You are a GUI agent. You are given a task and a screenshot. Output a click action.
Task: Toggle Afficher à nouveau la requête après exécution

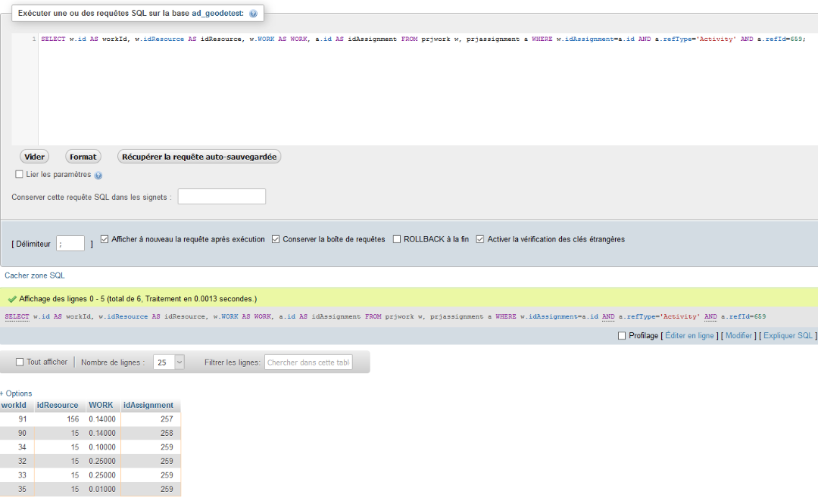[105, 239]
